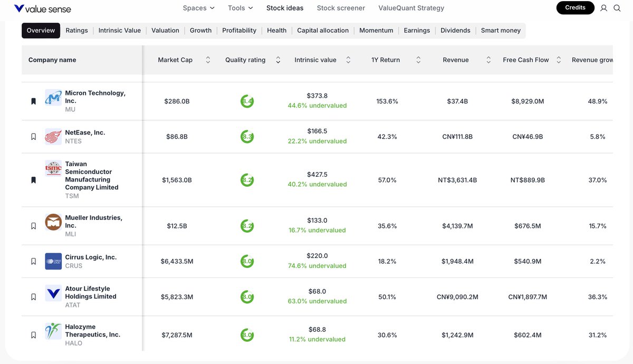The width and height of the screenshot is (633, 364).
Task: Sort by Intrinsic value column arrows
Action: [x=348, y=60]
